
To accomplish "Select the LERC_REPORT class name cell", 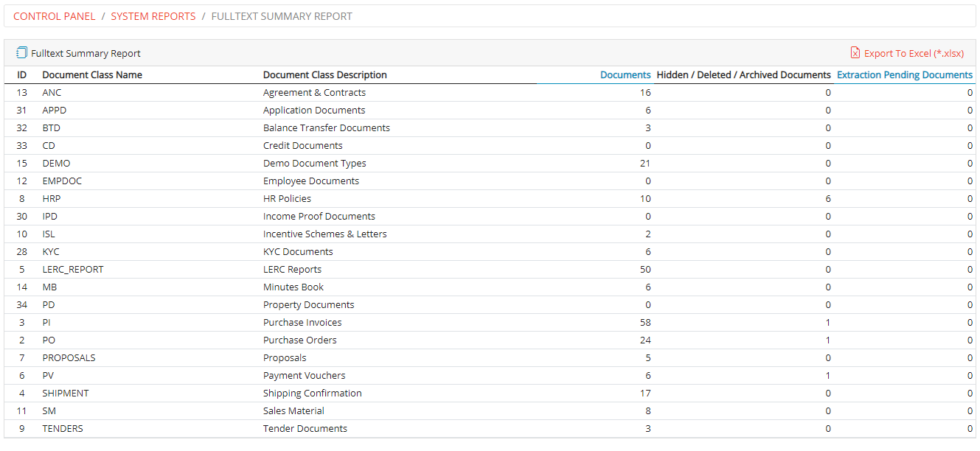I will (73, 270).
